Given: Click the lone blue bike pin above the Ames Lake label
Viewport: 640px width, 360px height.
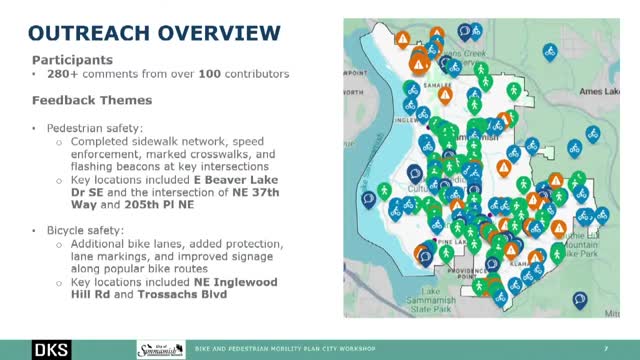Looking at the screenshot, I should click(550, 52).
